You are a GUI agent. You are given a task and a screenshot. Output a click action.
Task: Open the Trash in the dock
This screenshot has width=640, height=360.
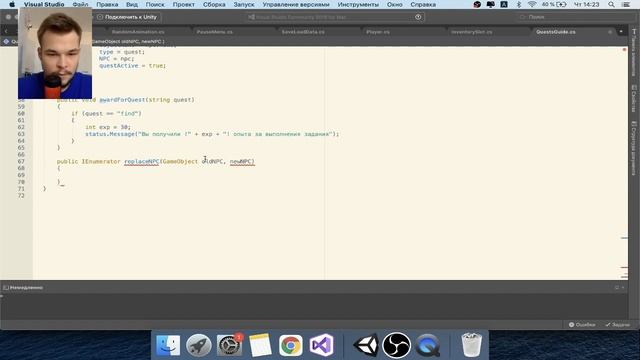[x=471, y=345]
